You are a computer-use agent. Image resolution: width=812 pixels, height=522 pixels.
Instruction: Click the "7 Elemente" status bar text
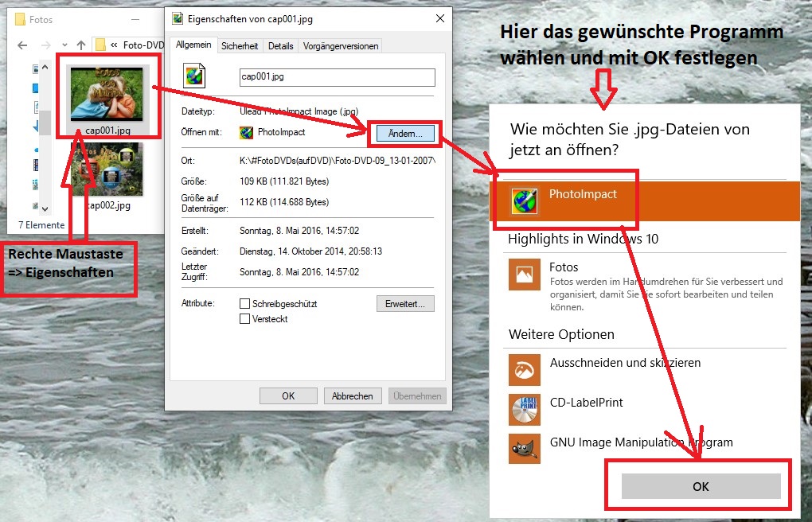tap(41, 224)
